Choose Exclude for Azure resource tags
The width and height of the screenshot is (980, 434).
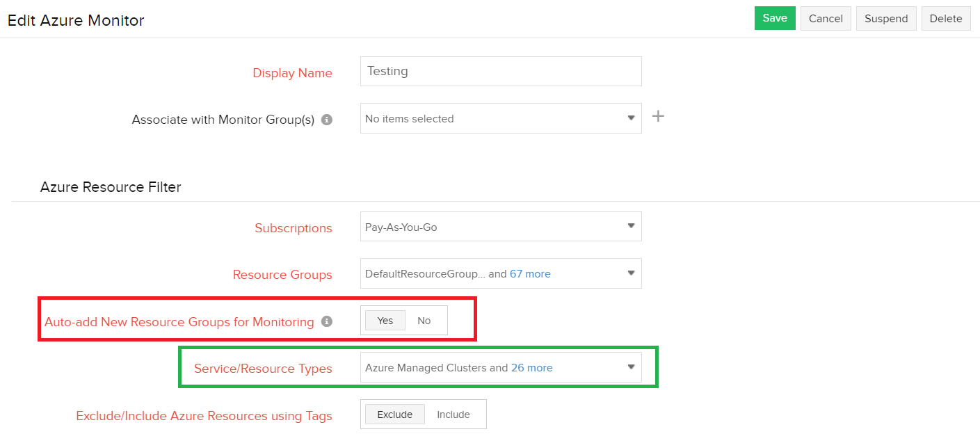(394, 415)
